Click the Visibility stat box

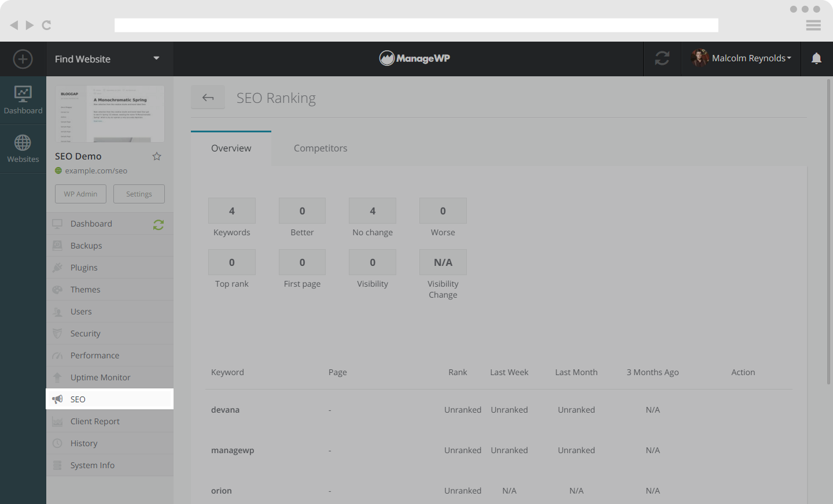point(373,262)
